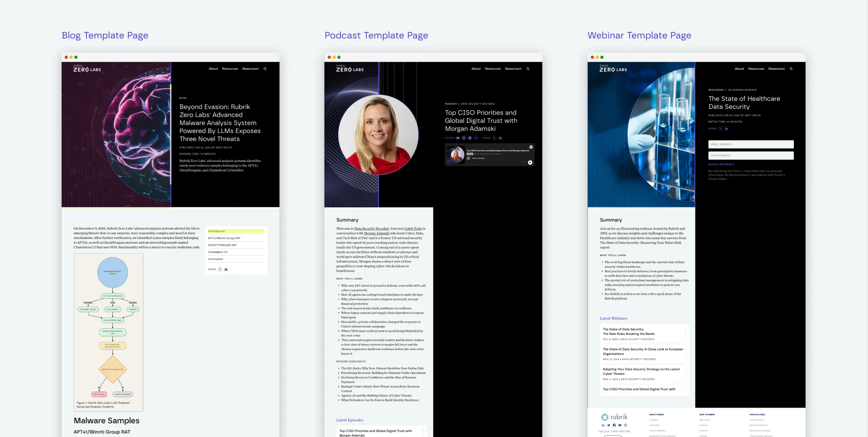
Task: Click the search icon in Podcast template header
Action: pos(528,69)
